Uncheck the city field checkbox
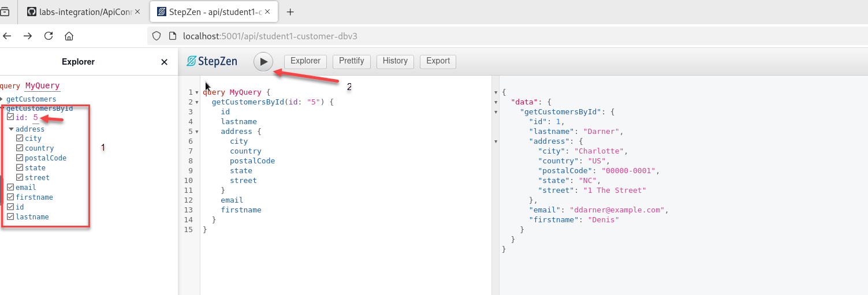The width and height of the screenshot is (868, 295). pos(20,139)
